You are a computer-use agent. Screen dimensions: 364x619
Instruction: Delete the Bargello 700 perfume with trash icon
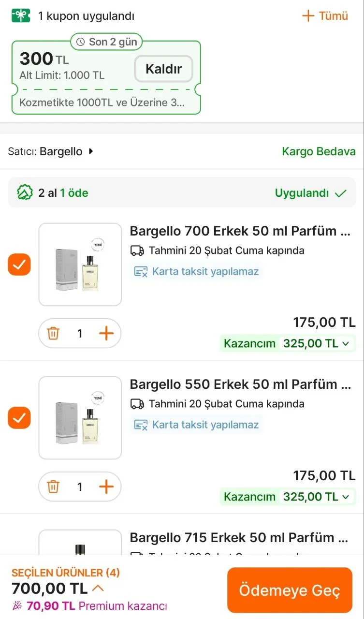point(53,334)
